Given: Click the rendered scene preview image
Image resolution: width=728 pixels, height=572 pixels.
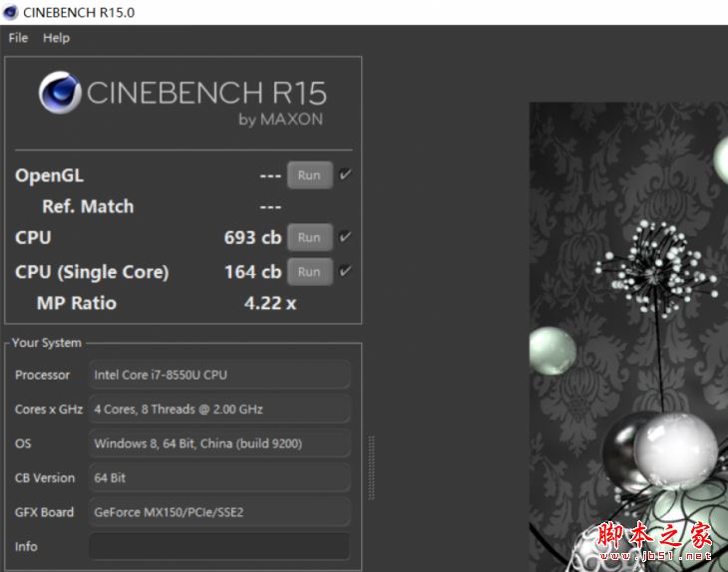Looking at the screenshot, I should [628, 337].
